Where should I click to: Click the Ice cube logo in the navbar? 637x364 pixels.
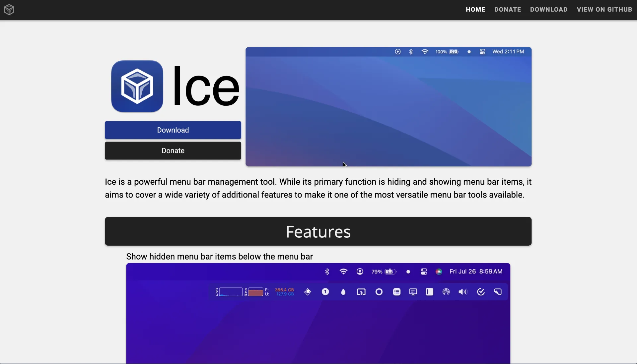(9, 10)
